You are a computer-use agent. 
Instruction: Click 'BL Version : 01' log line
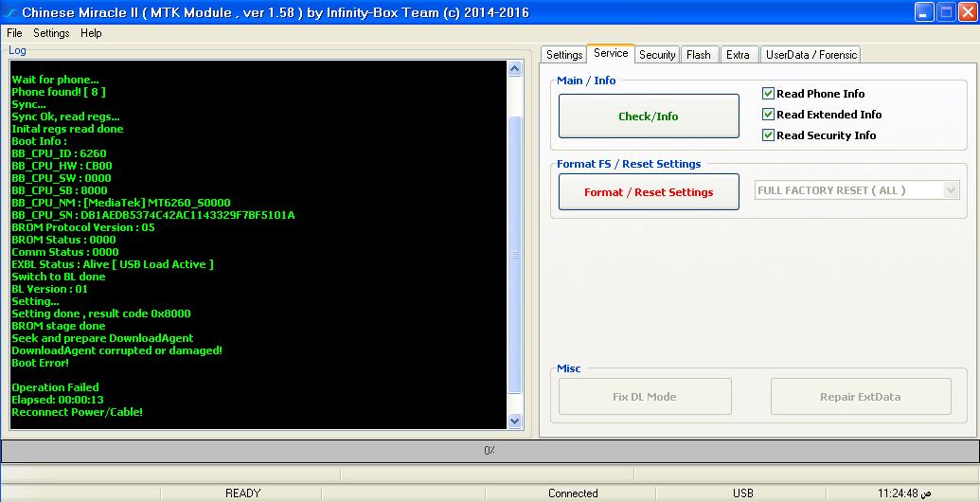click(49, 289)
